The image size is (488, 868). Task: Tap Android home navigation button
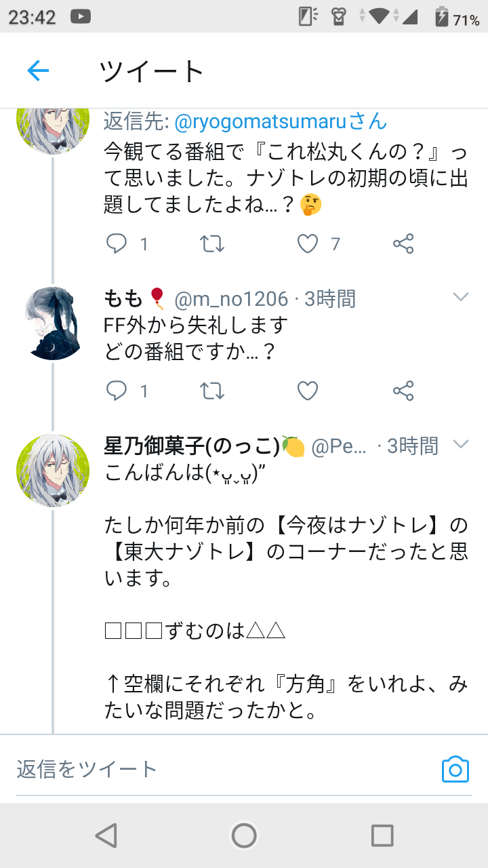(244, 835)
